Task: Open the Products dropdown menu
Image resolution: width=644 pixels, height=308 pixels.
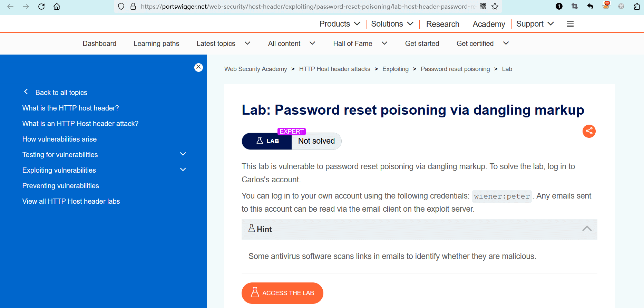Action: coord(340,24)
